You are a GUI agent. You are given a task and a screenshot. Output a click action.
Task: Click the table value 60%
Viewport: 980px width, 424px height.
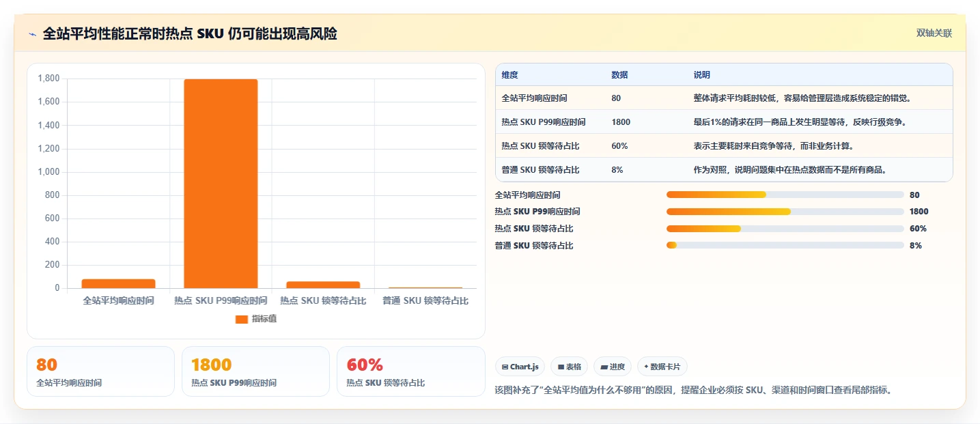click(x=619, y=146)
